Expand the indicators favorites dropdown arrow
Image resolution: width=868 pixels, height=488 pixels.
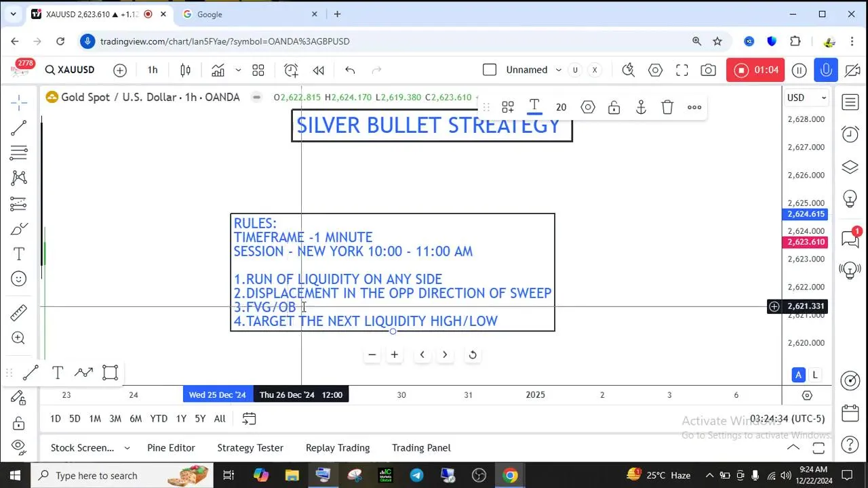(238, 70)
